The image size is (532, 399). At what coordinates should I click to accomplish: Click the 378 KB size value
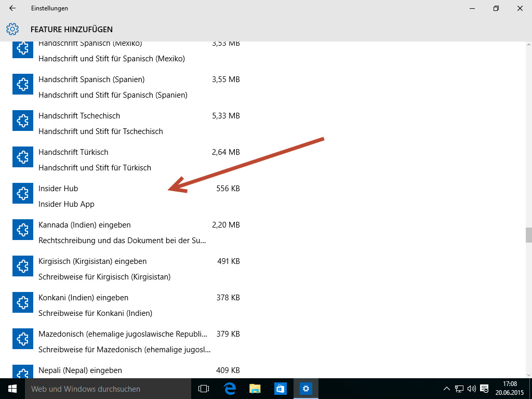point(228,298)
